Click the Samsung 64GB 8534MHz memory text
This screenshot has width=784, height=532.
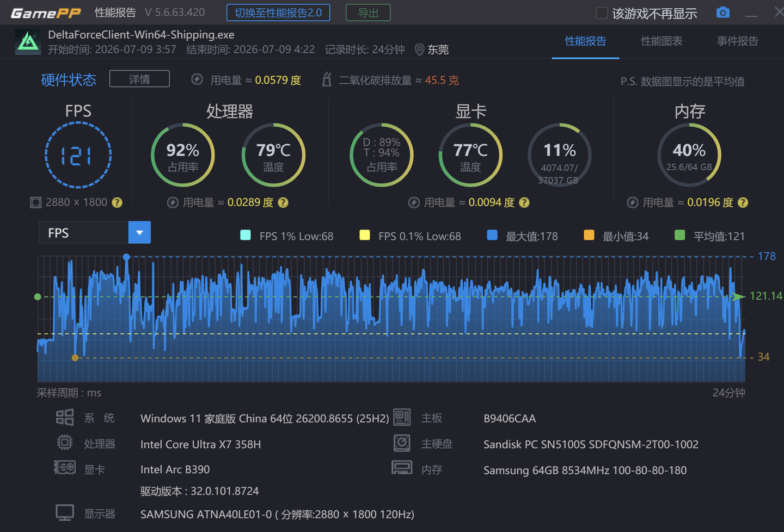[x=585, y=470]
